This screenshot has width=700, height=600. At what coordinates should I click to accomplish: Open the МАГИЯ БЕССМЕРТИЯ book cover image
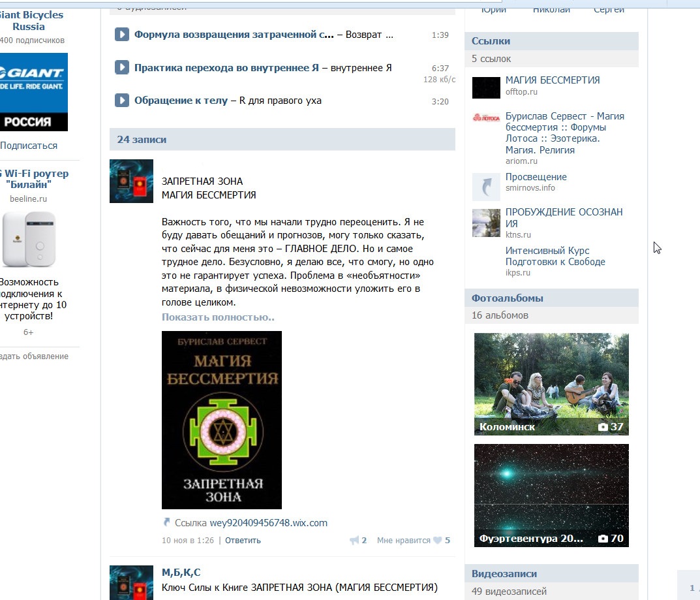click(x=221, y=420)
